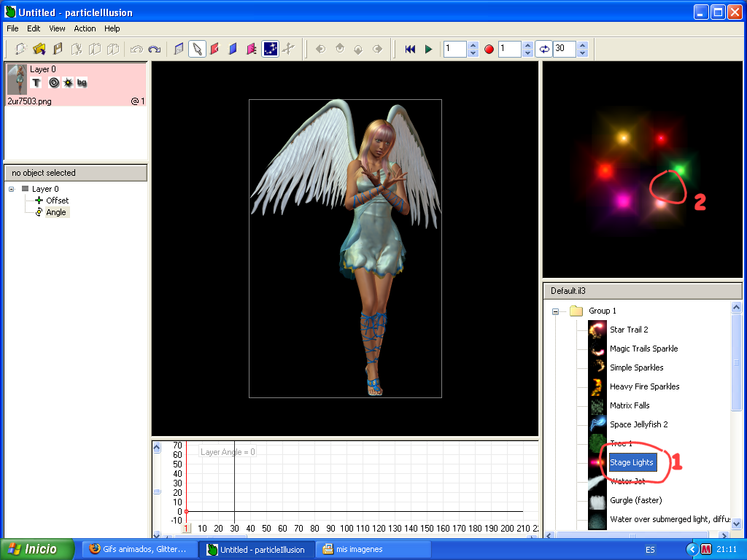Toggle the starburst icon on Layer 0
This screenshot has width=747, height=560.
click(68, 83)
